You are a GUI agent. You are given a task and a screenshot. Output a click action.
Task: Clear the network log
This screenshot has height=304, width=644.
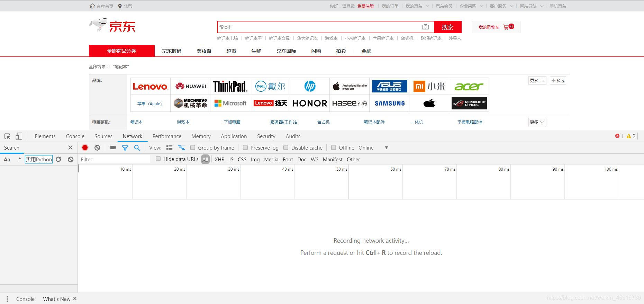pyautogui.click(x=97, y=147)
